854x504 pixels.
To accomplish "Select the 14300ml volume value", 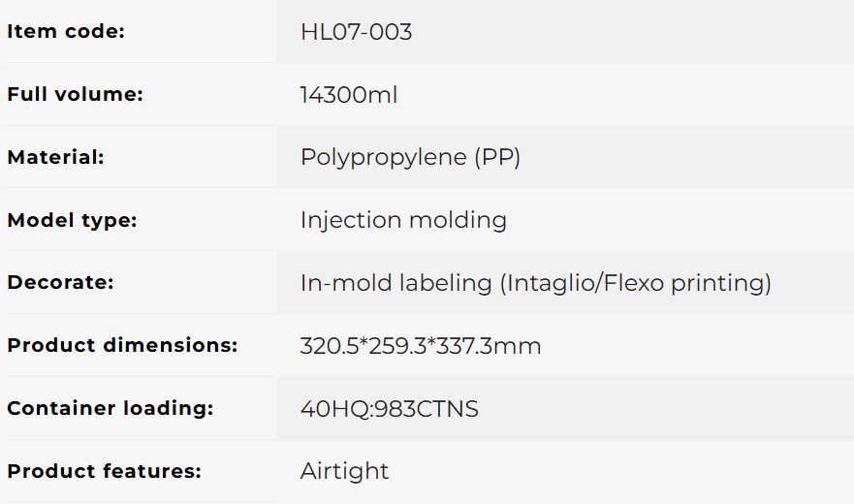I will (349, 95).
